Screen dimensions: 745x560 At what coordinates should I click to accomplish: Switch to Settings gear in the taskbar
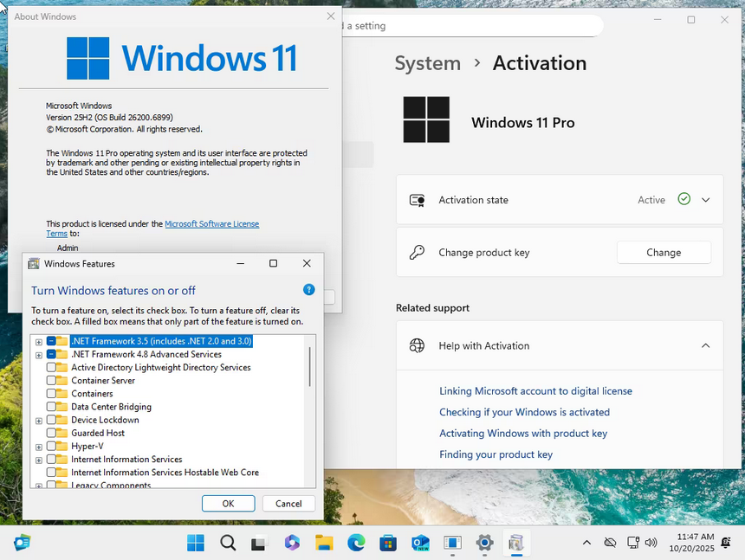[x=484, y=543]
